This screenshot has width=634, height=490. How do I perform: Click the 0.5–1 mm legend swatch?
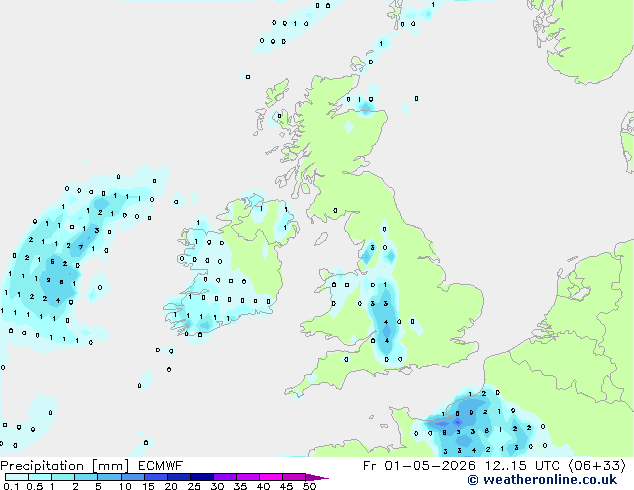coord(40,477)
